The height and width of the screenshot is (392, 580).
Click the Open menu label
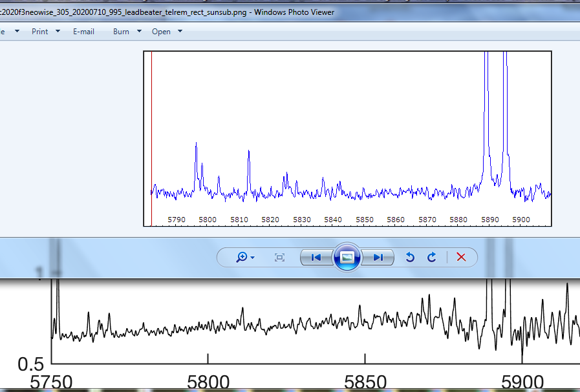[x=161, y=31]
